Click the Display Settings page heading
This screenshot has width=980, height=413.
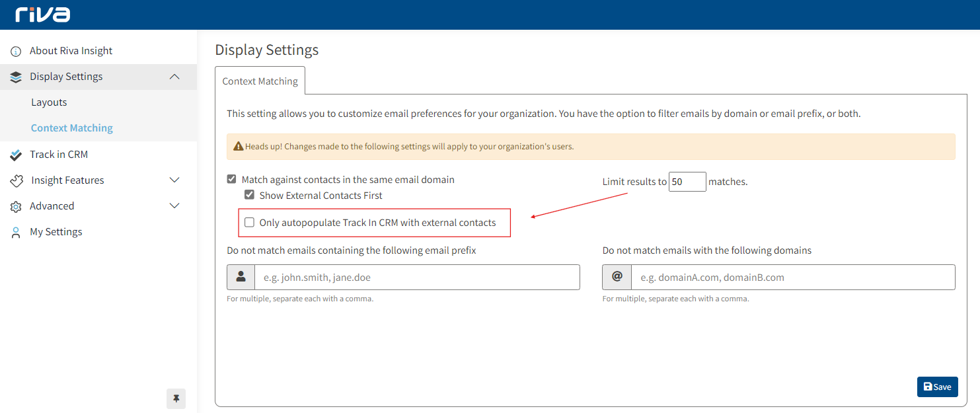click(x=267, y=50)
